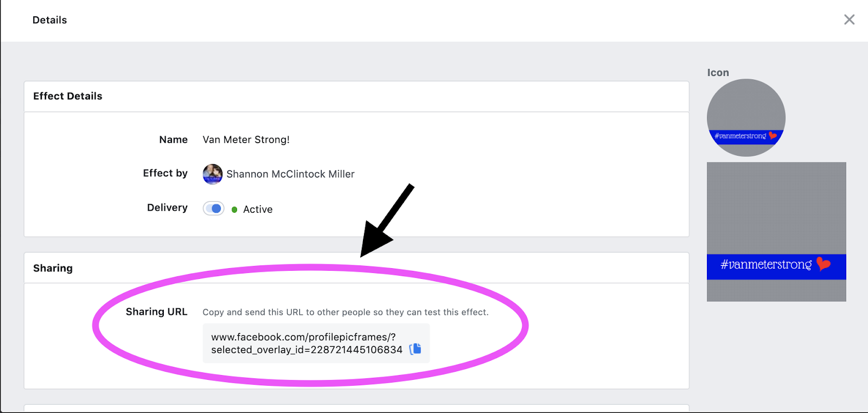Click the 'Delivery' field label

[167, 208]
